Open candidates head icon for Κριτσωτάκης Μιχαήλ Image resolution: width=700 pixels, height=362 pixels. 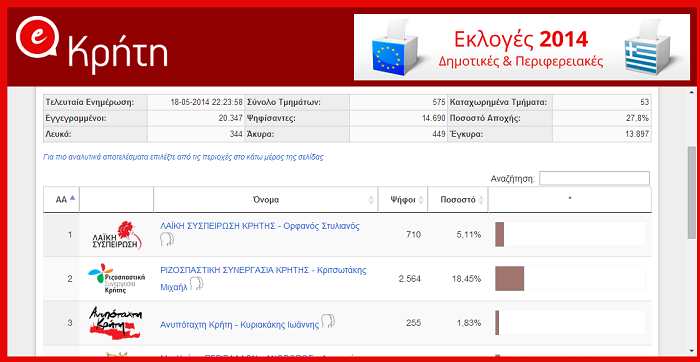click(x=196, y=283)
